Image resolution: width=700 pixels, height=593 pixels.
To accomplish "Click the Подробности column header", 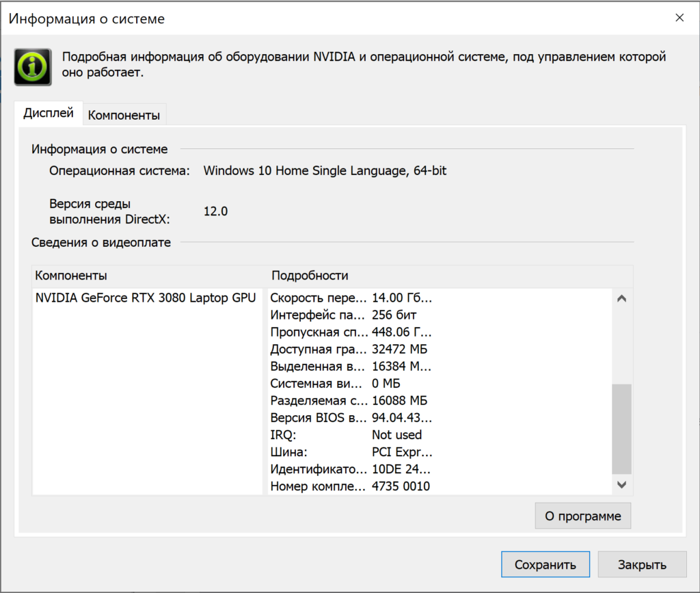I will pos(310,276).
